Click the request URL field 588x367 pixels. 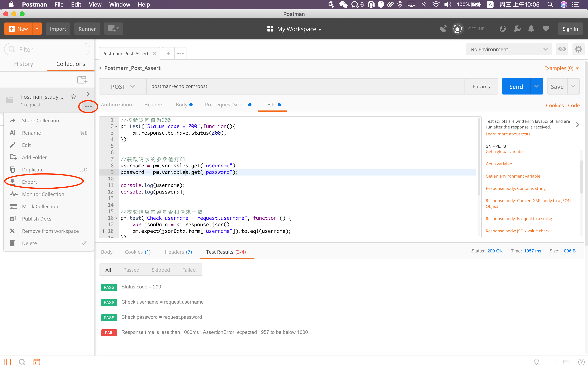point(305,86)
